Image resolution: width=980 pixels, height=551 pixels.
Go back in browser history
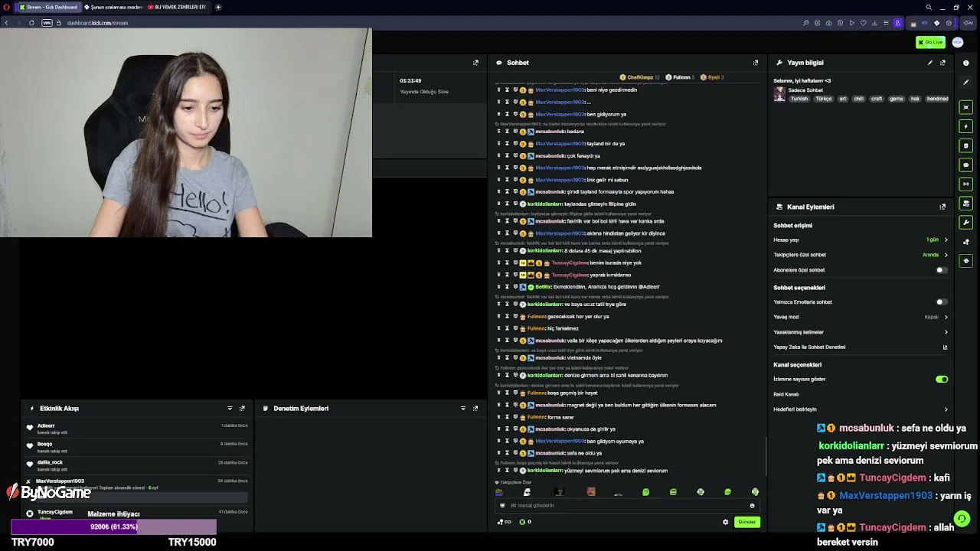coord(6,23)
